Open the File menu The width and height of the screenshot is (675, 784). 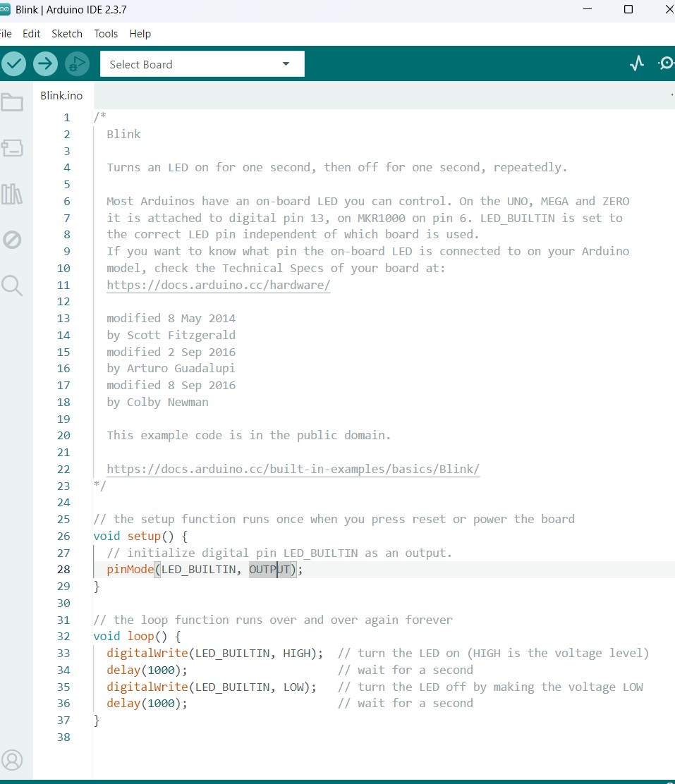coord(6,34)
